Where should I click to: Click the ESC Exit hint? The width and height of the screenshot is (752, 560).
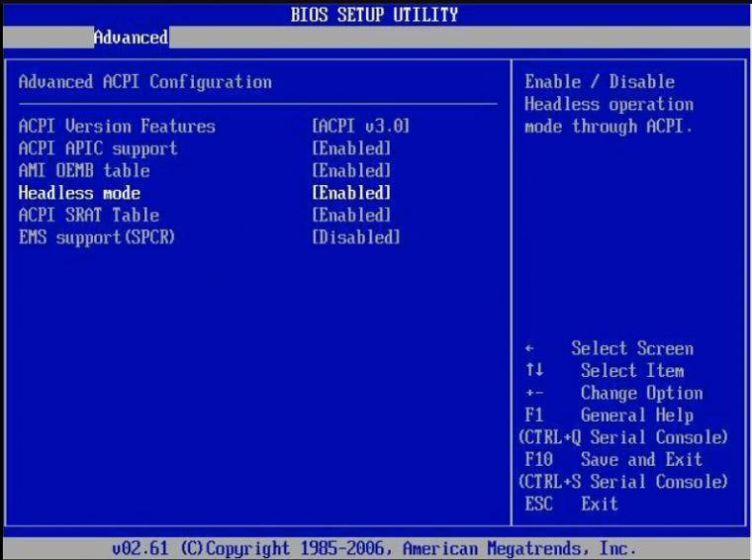571,505
